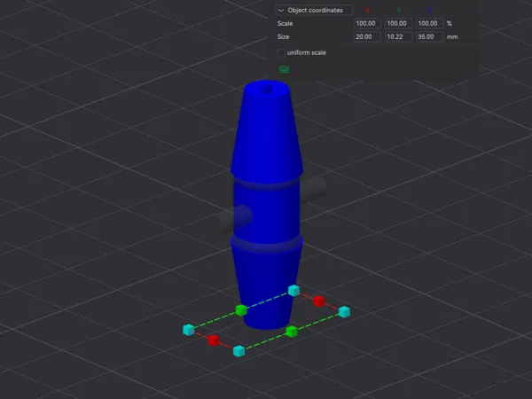Click the Scale row label

click(285, 23)
